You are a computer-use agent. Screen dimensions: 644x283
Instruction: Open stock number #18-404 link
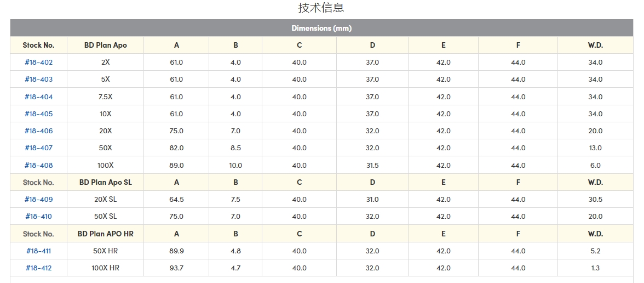[38, 97]
